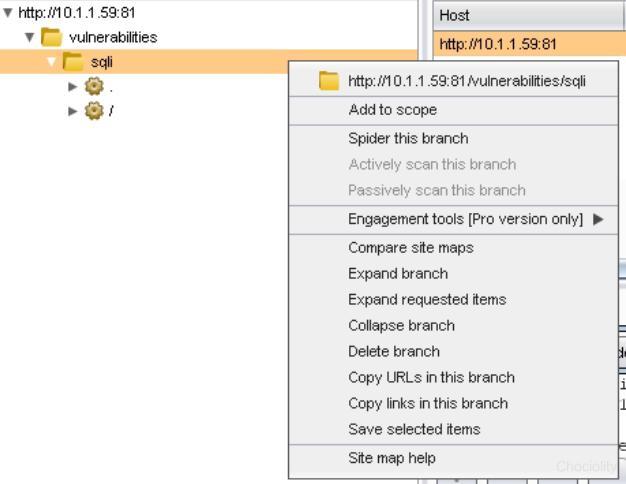Select Compare site maps
Screen dimensions: 626x484
pyautogui.click(x=411, y=247)
